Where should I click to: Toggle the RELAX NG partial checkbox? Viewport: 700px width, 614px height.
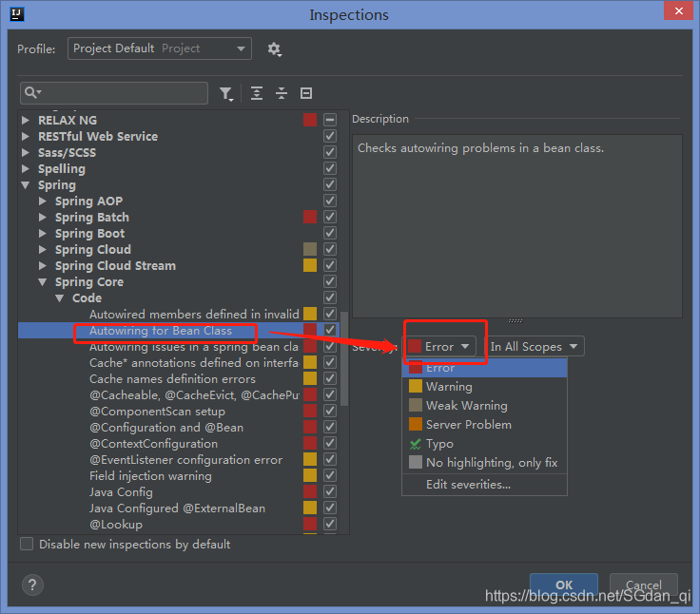click(330, 120)
